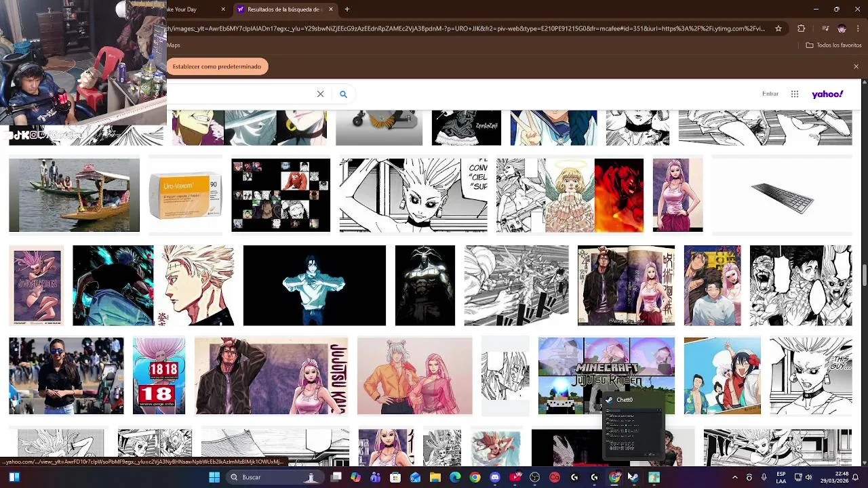868x488 pixels.
Task: Launch Copilot from taskbar
Action: 355,477
